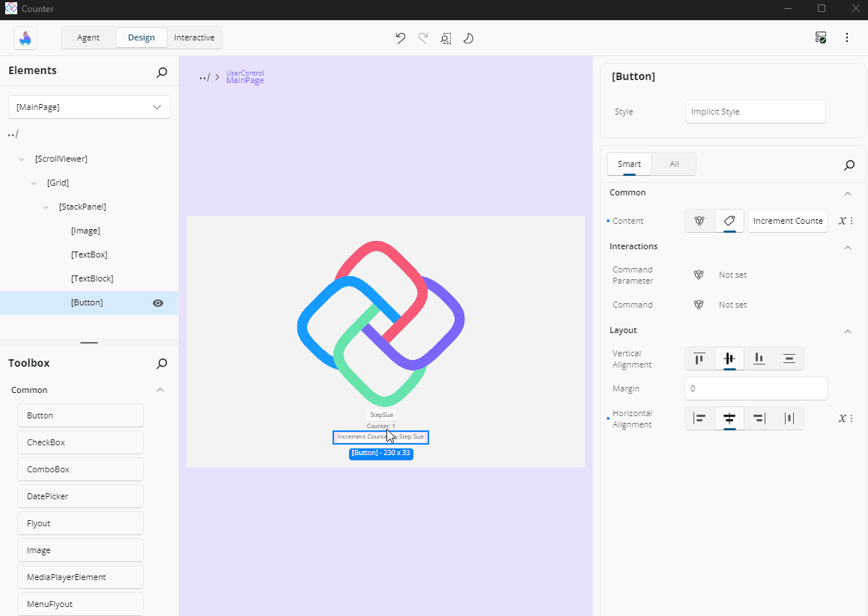Select [TextBlock] in the elements tree
This screenshot has width=868, height=616.
92,278
